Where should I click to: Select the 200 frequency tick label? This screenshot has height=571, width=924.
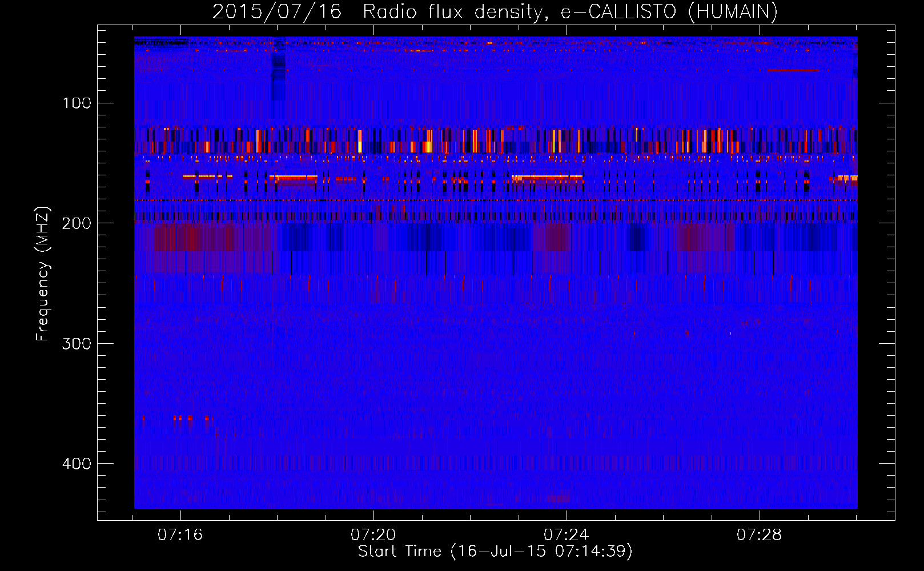[x=77, y=223]
